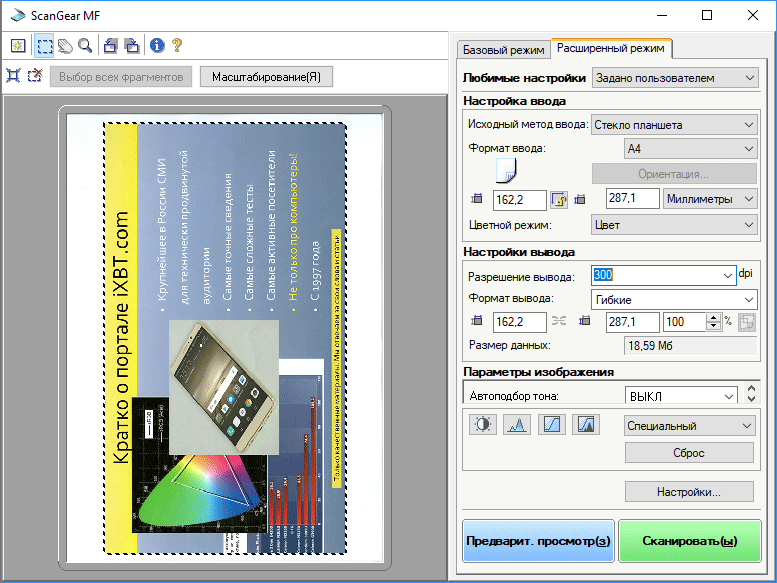Open the brightness and contrast adjustment
This screenshot has width=777, height=583.
pos(482,424)
